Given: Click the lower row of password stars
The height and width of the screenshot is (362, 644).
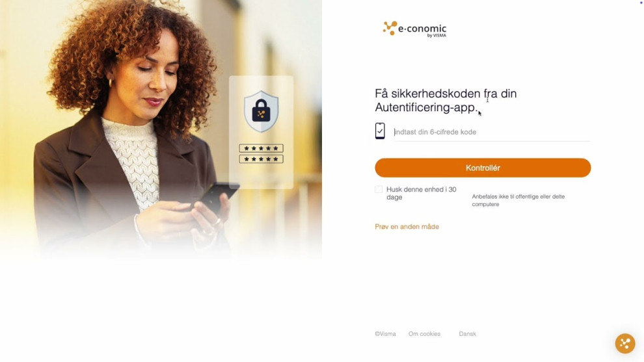Looking at the screenshot, I should (262, 159).
